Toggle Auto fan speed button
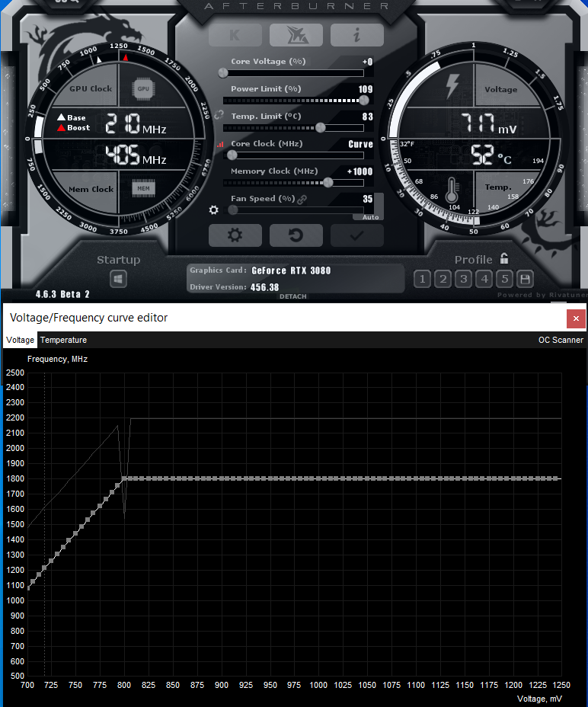The width and height of the screenshot is (588, 707). tap(371, 217)
